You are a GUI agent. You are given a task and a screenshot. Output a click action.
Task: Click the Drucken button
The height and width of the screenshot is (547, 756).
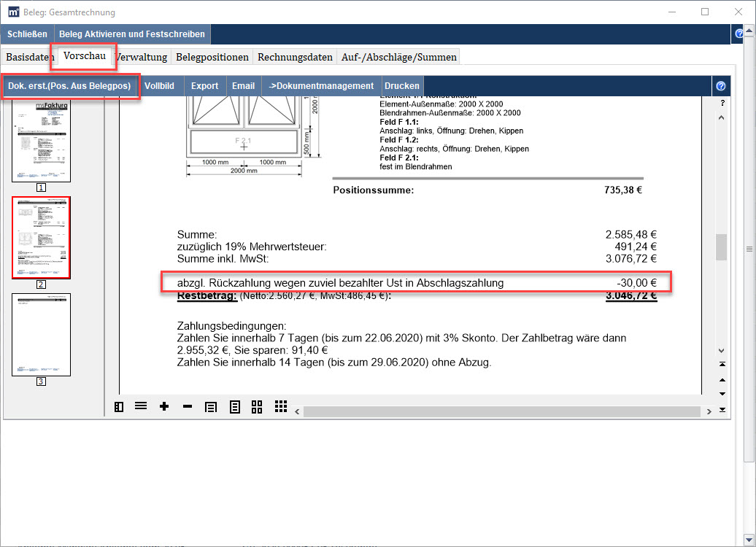point(401,86)
